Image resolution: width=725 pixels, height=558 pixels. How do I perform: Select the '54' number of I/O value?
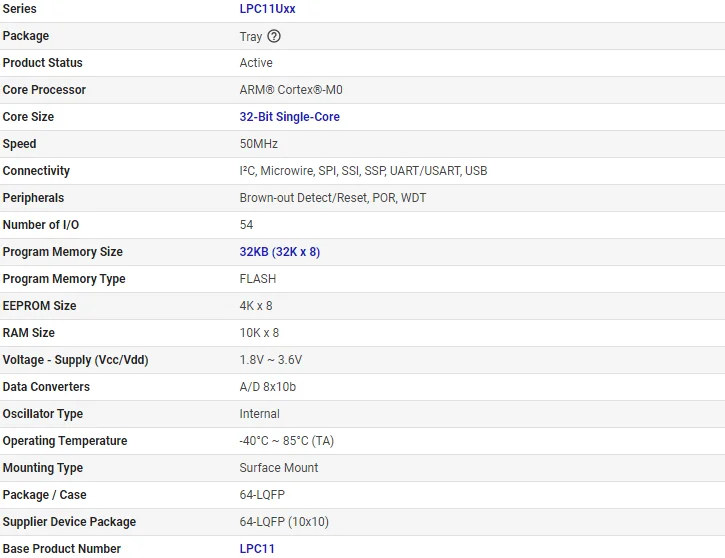click(x=246, y=225)
